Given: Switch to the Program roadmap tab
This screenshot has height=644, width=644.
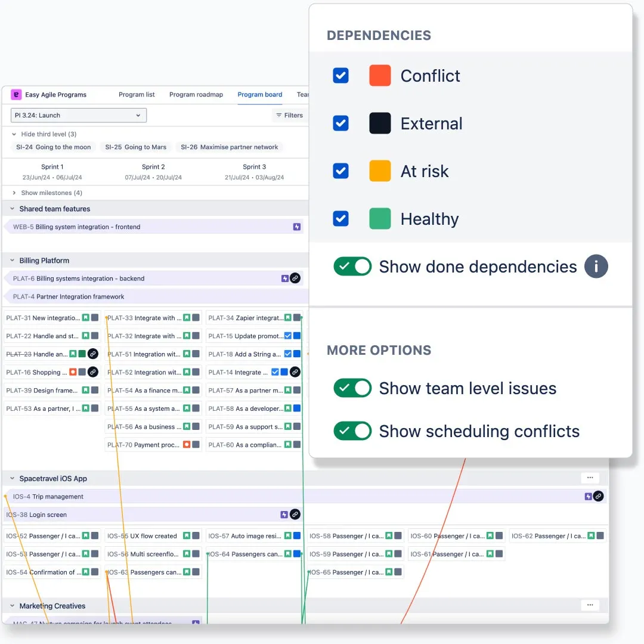Looking at the screenshot, I should [196, 94].
